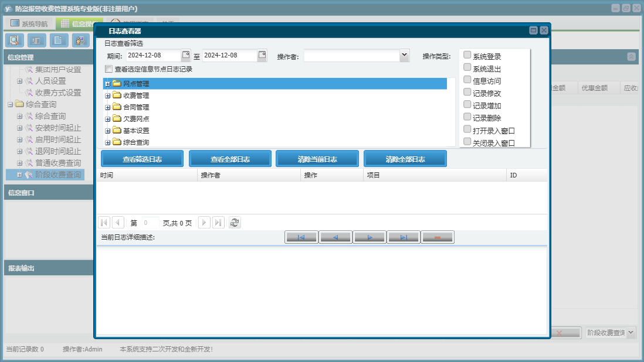
Task: Open the start date calendar picker
Action: coord(186,55)
